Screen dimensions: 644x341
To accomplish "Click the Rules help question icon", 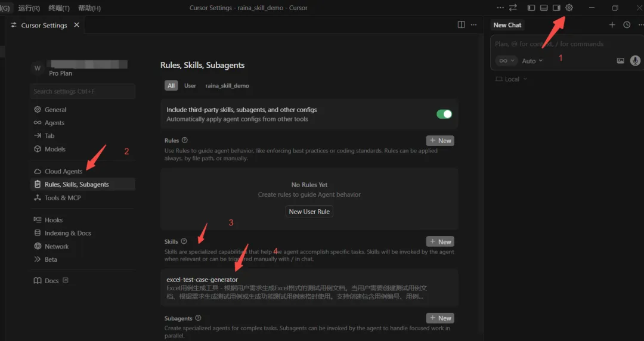I will (x=185, y=140).
